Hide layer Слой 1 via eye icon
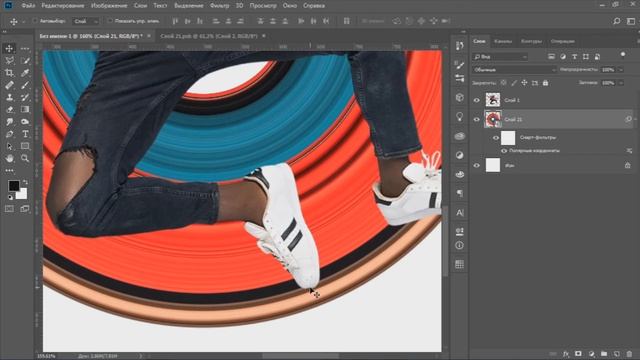 [x=476, y=100]
